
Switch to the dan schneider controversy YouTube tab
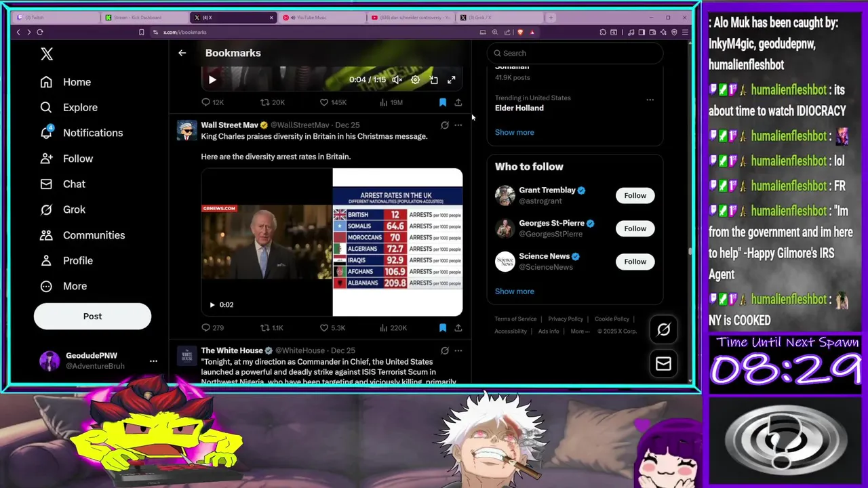click(x=410, y=18)
